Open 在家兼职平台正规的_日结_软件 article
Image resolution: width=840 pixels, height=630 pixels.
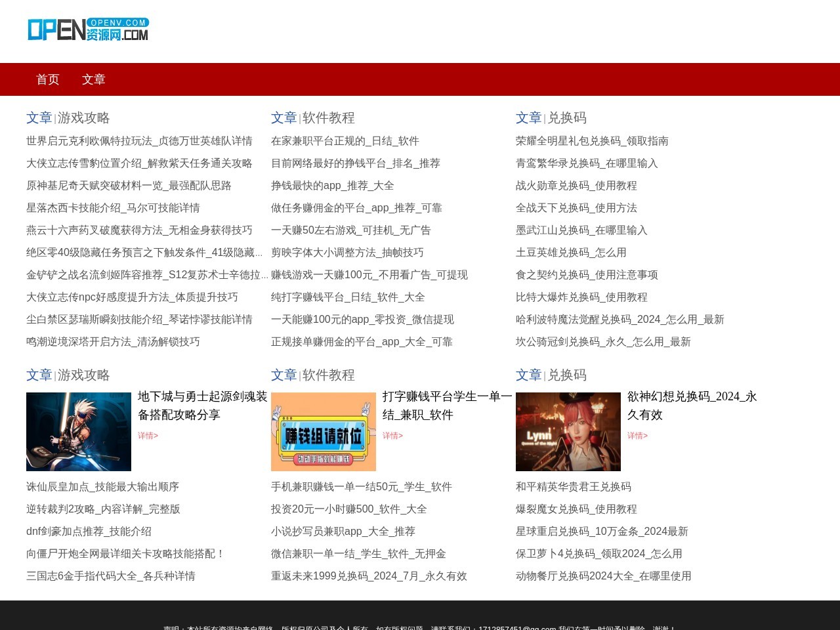point(345,141)
